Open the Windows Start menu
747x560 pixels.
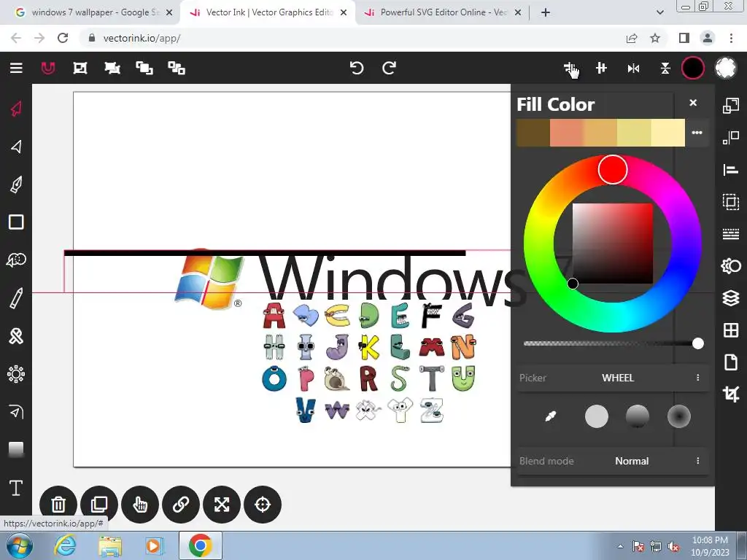coord(19,545)
